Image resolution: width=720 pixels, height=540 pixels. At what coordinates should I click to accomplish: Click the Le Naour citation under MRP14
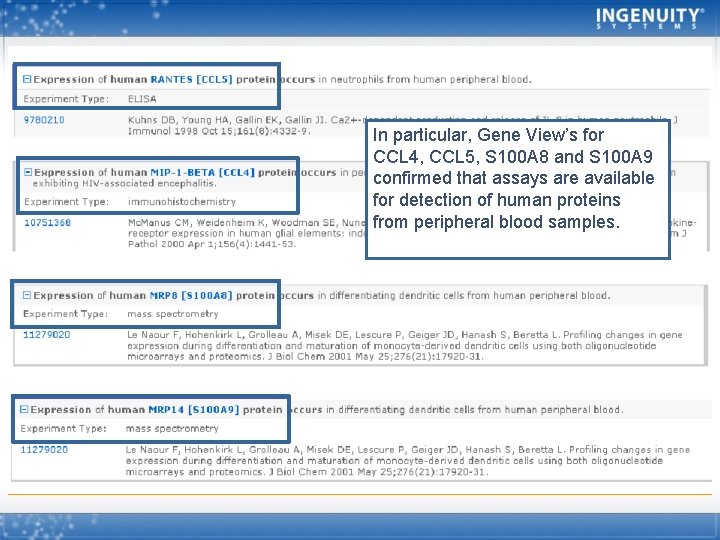408,461
